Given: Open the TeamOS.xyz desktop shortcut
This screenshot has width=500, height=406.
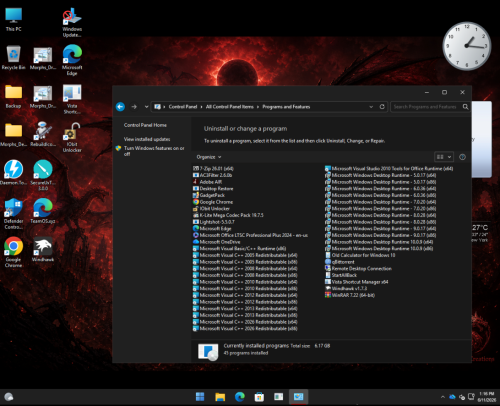Looking at the screenshot, I should [x=43, y=211].
